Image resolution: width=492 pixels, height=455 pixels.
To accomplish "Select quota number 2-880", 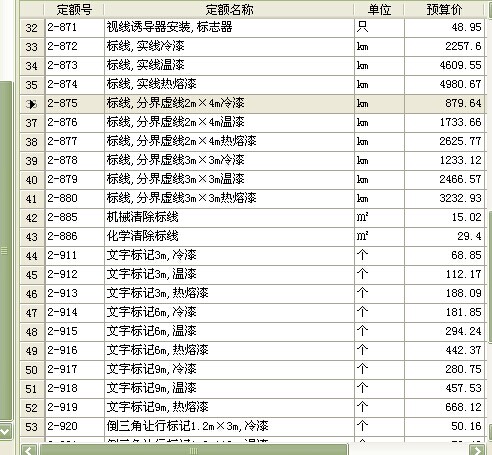I will point(74,199).
